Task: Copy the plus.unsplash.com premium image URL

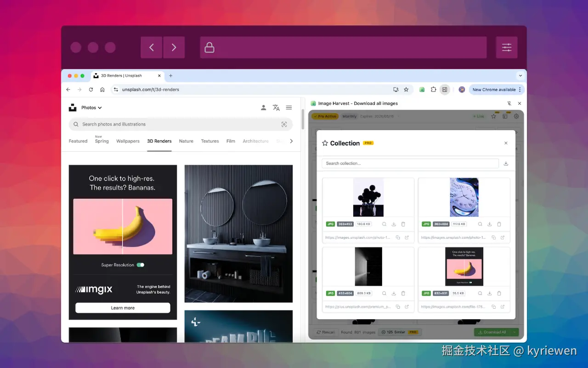Action: (398, 307)
